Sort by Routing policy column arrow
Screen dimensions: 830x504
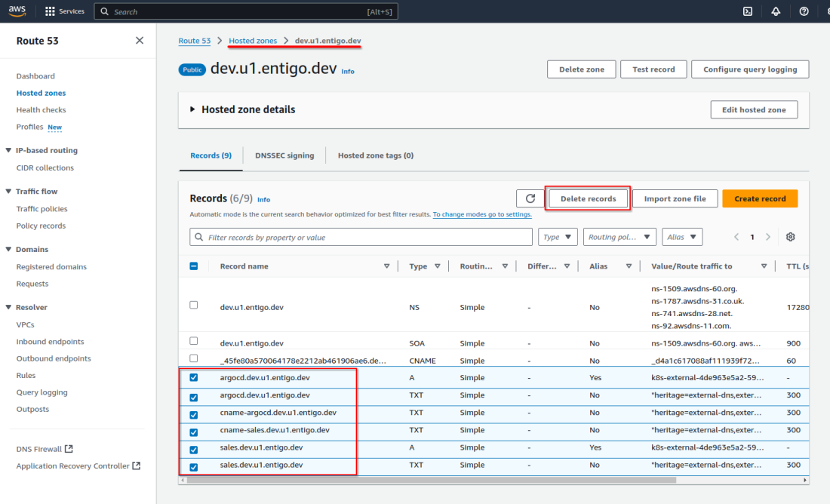(505, 266)
